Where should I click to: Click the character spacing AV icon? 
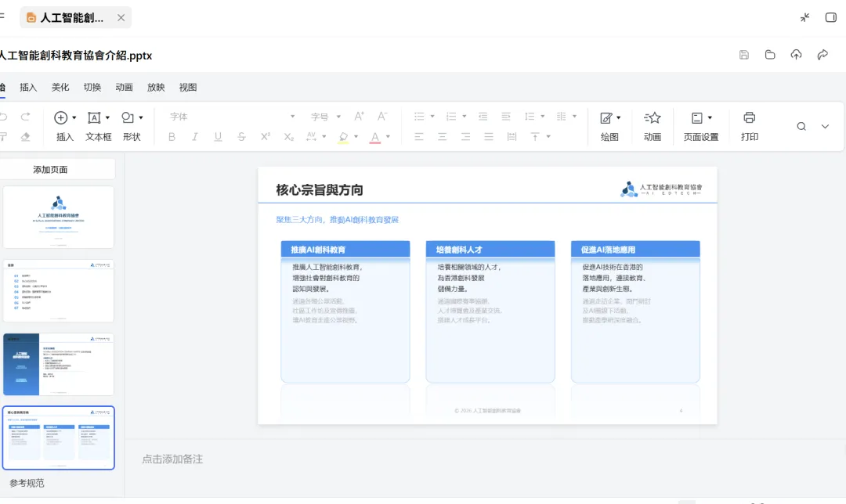[x=311, y=137]
